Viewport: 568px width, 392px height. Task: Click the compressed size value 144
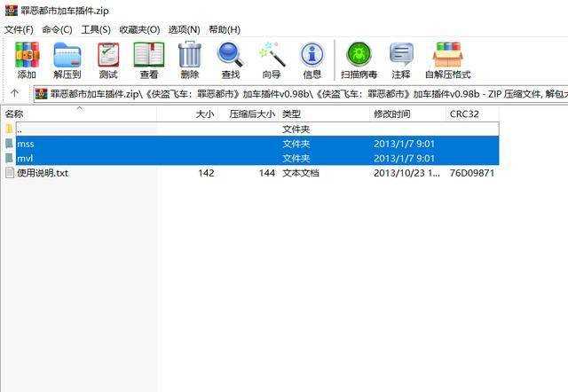pos(267,173)
